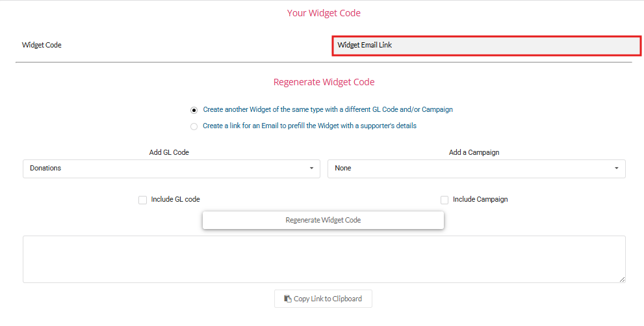This screenshot has height=326, width=644.
Task: Open the Add GL Code dropdown showing Donations
Action: pos(172,169)
